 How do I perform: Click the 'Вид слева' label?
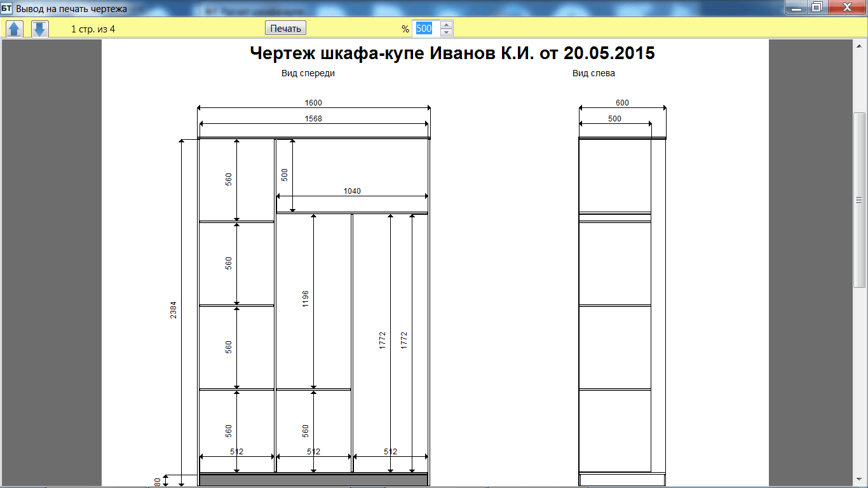click(x=593, y=73)
